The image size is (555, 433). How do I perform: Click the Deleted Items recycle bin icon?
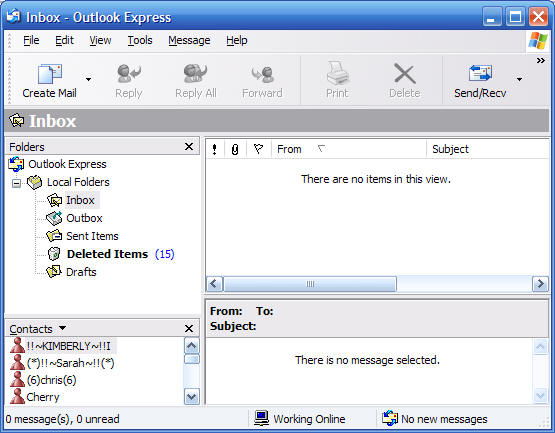54,254
